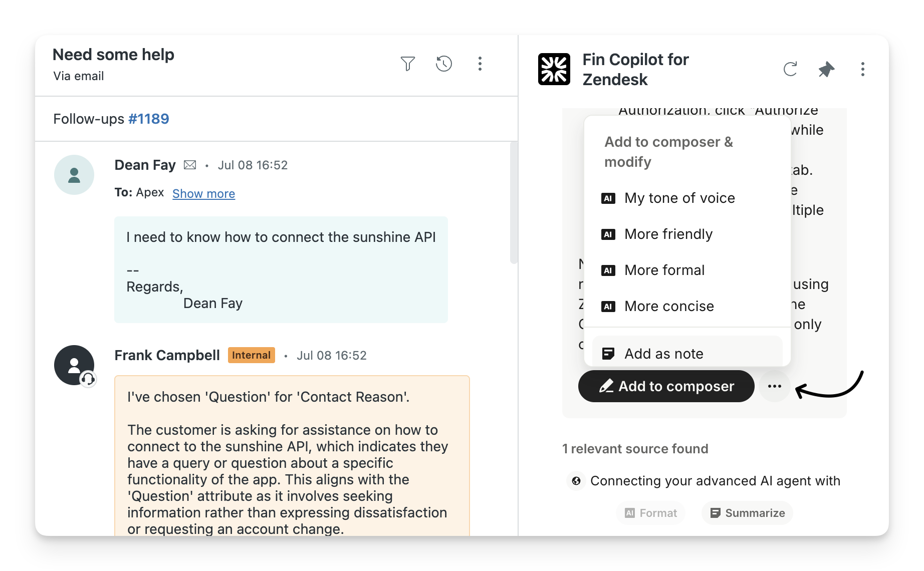Screen dimensions: 924x571
Task: Click the Fin Copilot logo icon
Action: [554, 69]
